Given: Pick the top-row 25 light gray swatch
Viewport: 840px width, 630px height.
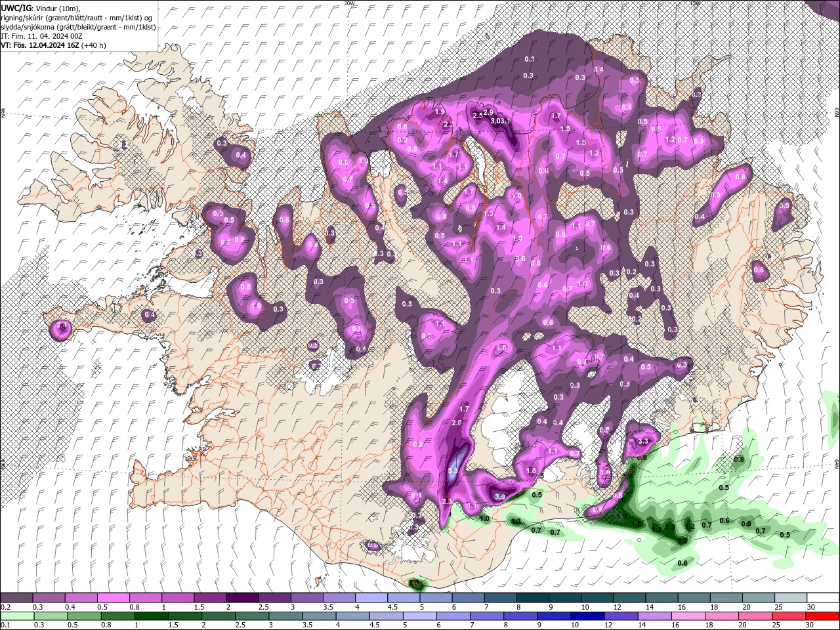Looking at the screenshot, I should pyautogui.click(x=791, y=598).
